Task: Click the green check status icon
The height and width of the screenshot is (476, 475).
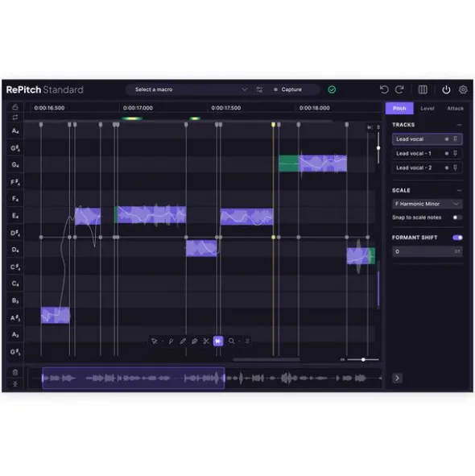Action: (332, 89)
